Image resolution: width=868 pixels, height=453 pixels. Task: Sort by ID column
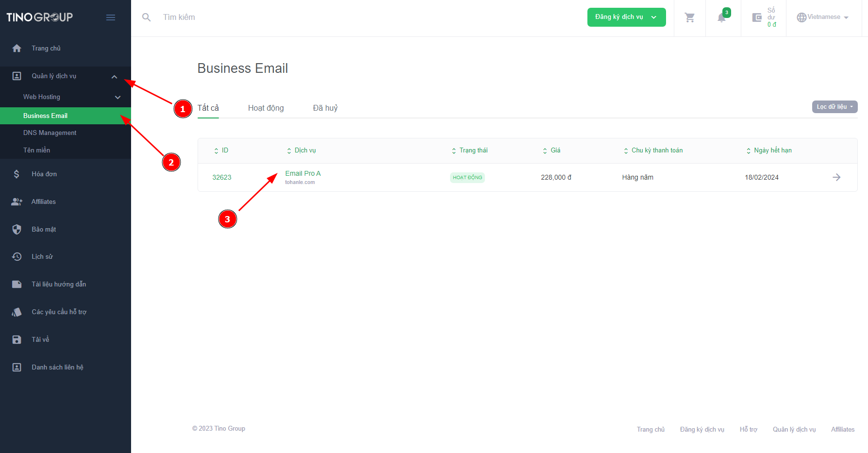(x=221, y=151)
